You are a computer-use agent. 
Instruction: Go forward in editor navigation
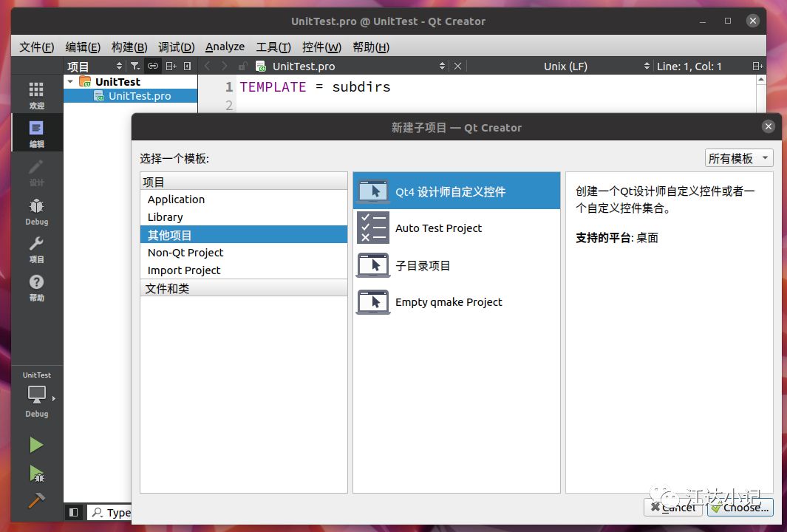(225, 66)
